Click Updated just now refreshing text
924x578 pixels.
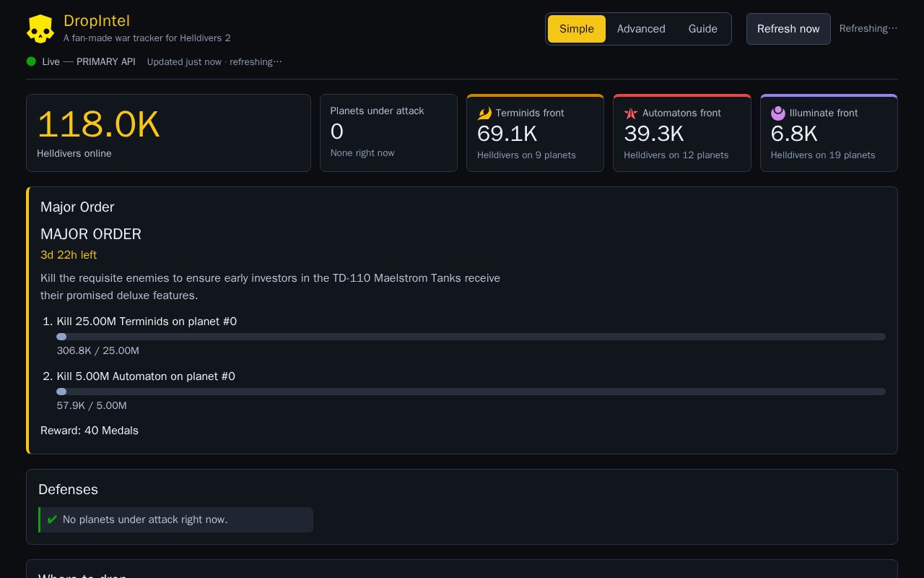(214, 61)
